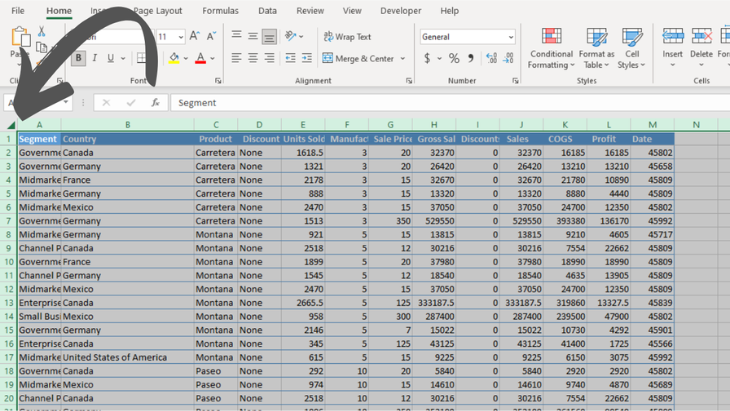Toggle Underline formatting
Screen dimensions: 730x411
click(110, 58)
